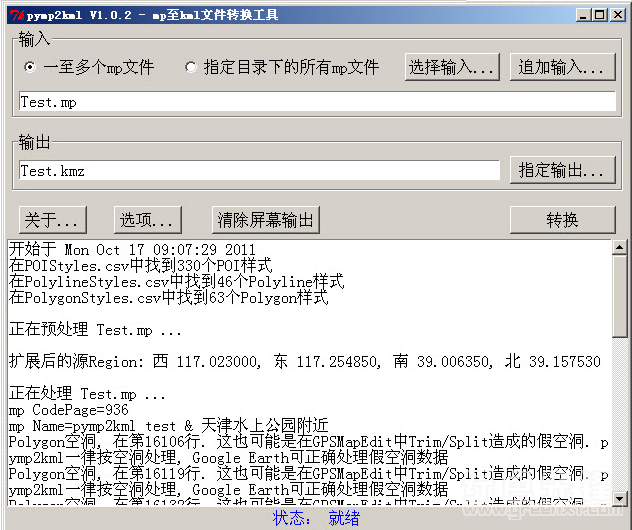Select the 一至多个mp文件 radio option
The width and height of the screenshot is (632, 530).
point(30,67)
